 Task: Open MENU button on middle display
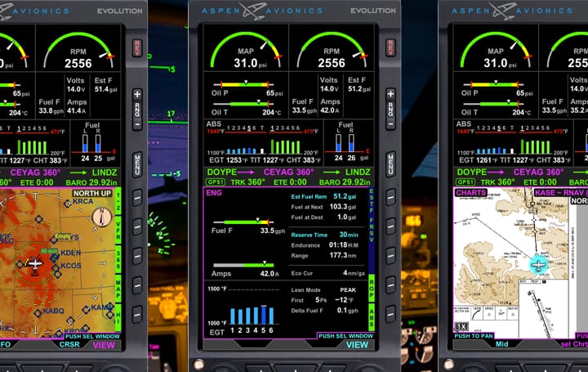[x=390, y=164]
